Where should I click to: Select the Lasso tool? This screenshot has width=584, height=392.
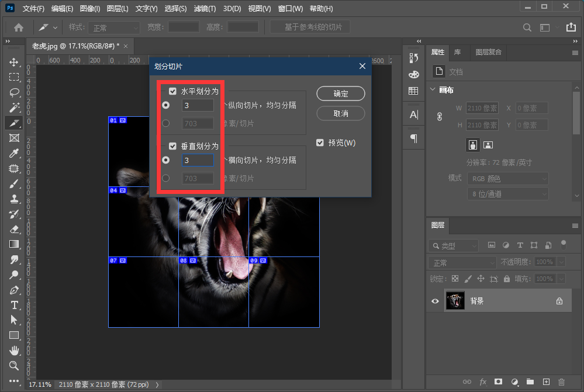click(14, 92)
